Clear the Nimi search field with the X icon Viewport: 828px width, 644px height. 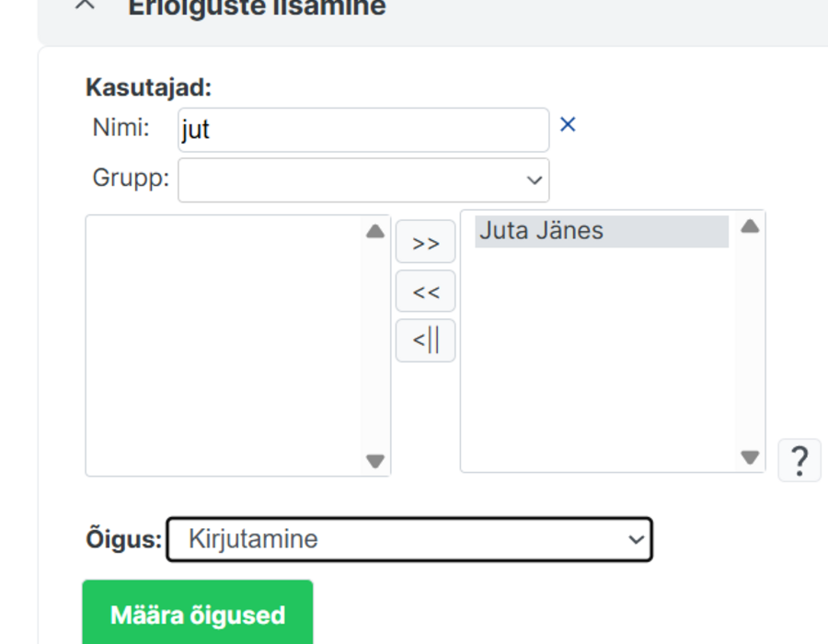[x=568, y=124]
